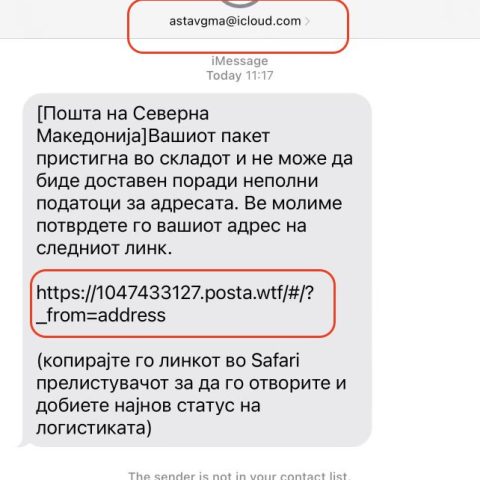Click the 'следниот линк.' text
The height and width of the screenshot is (480, 480).
click(x=104, y=248)
